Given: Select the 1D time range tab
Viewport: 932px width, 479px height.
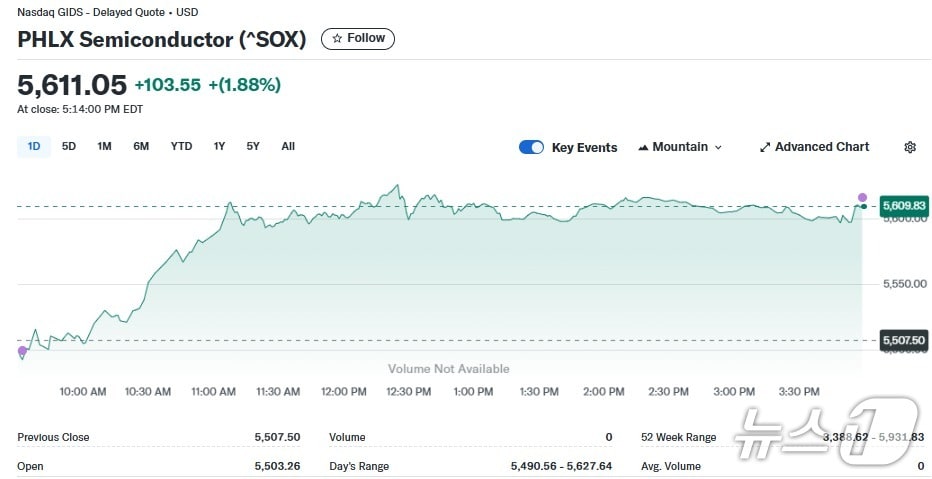Looking at the screenshot, I should pyautogui.click(x=34, y=147).
